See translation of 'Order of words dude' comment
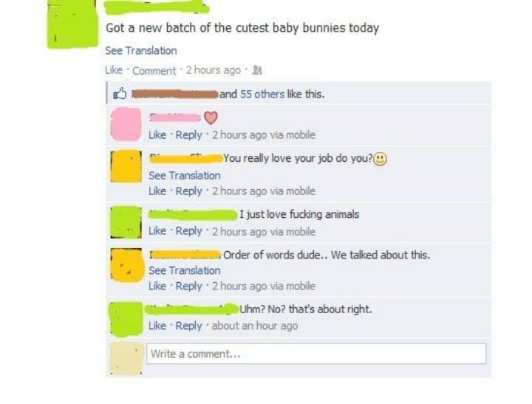The image size is (532, 404). (185, 271)
